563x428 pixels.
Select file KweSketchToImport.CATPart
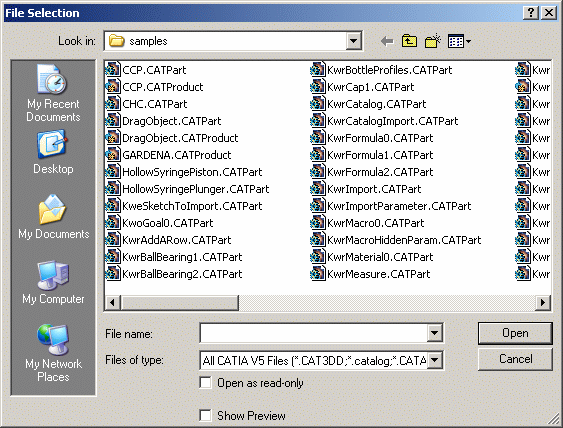tap(184, 206)
